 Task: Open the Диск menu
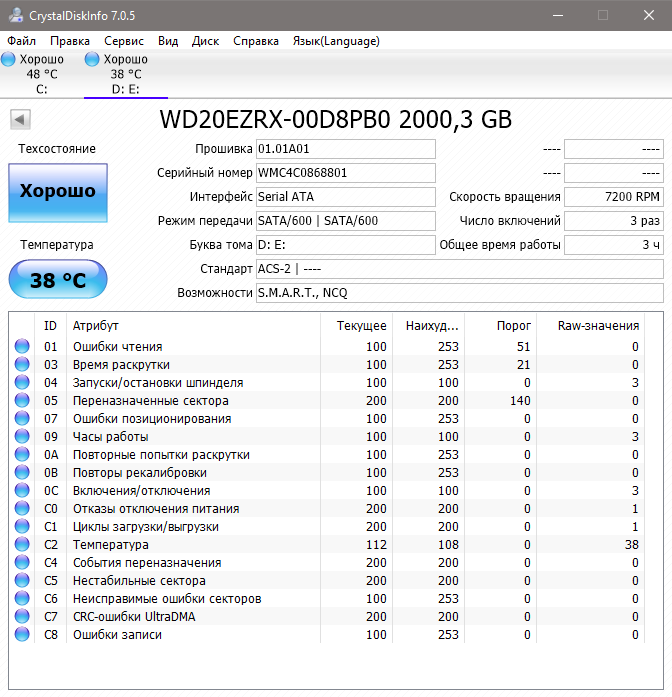click(205, 41)
